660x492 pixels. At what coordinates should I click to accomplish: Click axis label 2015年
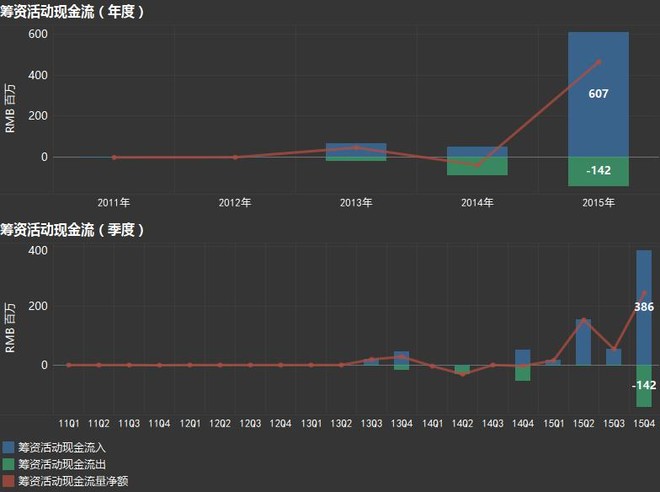pyautogui.click(x=599, y=203)
